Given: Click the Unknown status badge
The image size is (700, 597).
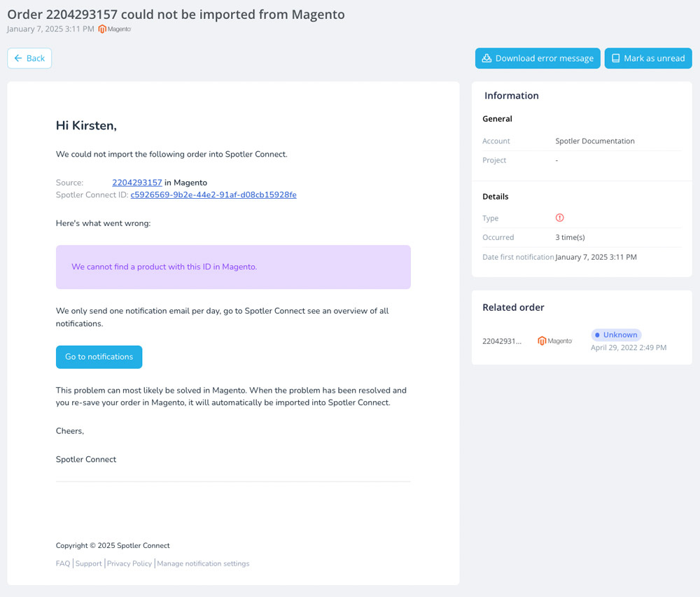Looking at the screenshot, I should tap(616, 335).
